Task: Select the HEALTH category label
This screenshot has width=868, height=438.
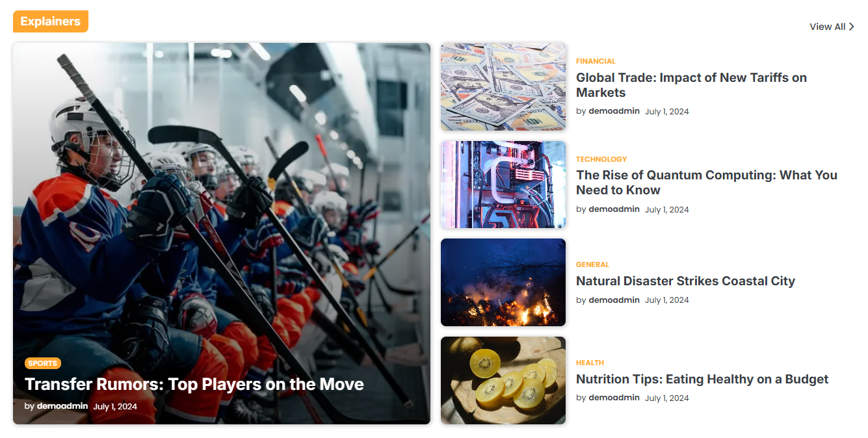Action: coord(590,363)
